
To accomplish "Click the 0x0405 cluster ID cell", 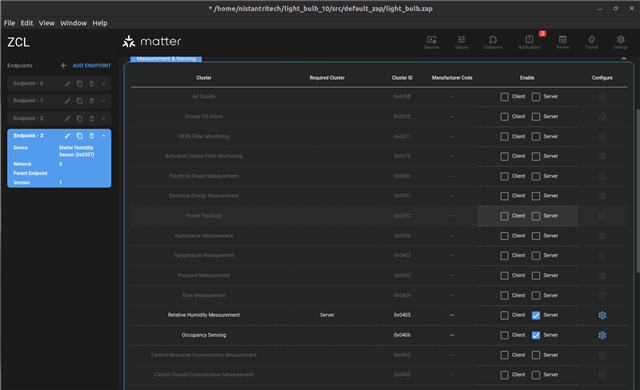I will point(402,315).
